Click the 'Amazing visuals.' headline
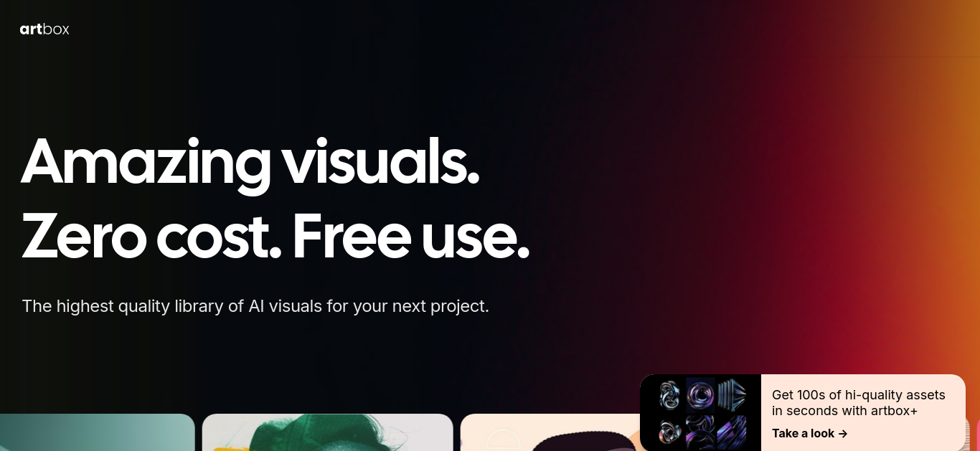The image size is (980, 451). (250, 161)
